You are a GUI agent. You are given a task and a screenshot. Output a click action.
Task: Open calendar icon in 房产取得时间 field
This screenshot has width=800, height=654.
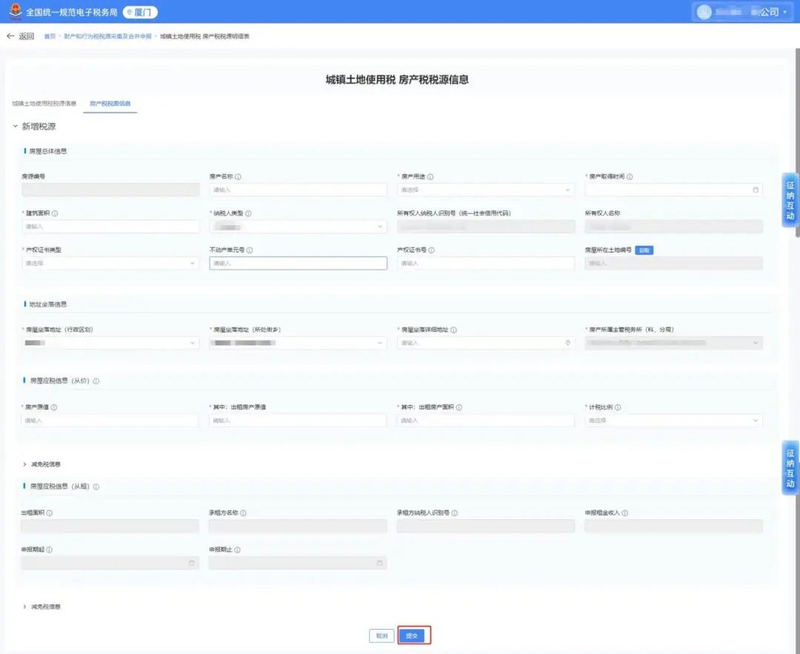coord(755,189)
